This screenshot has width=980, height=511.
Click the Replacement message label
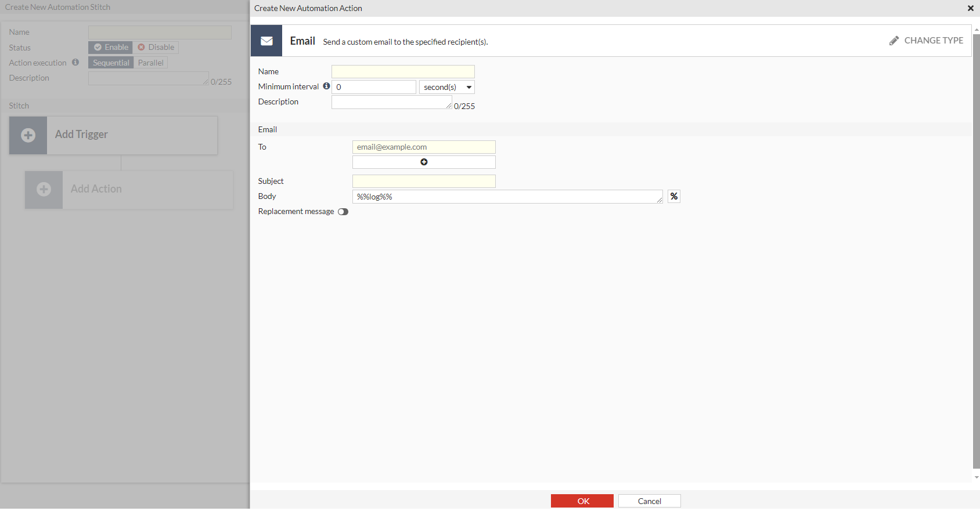296,212
